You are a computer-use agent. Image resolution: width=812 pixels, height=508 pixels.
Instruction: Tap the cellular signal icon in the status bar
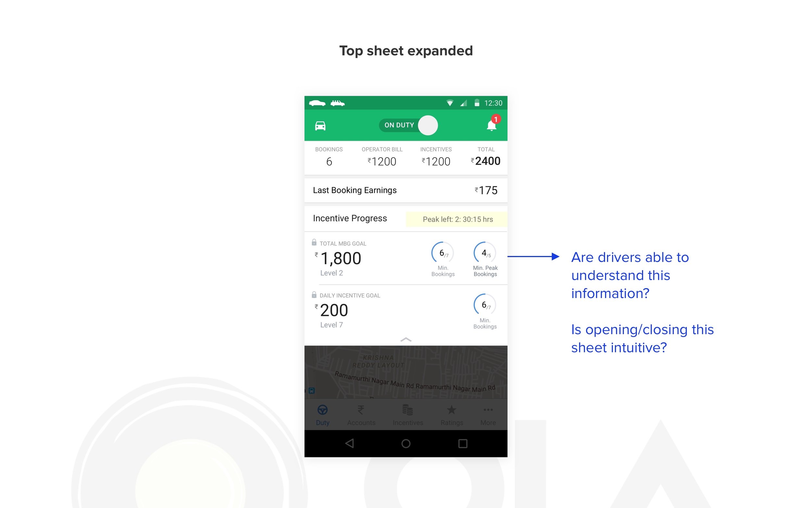coord(463,103)
